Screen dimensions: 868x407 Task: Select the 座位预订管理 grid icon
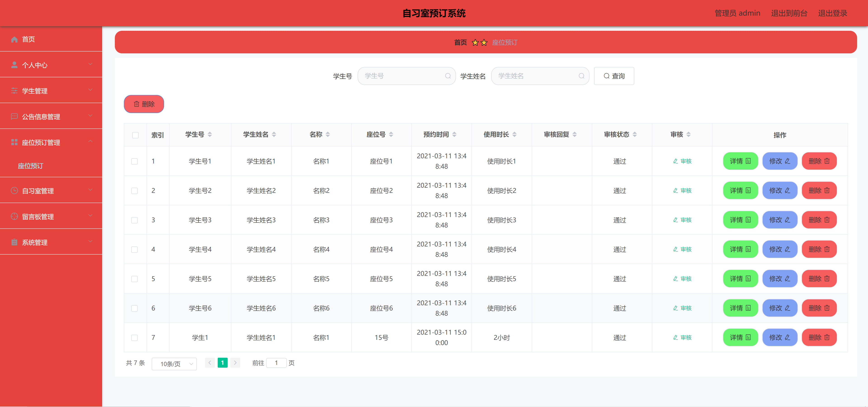pos(14,142)
